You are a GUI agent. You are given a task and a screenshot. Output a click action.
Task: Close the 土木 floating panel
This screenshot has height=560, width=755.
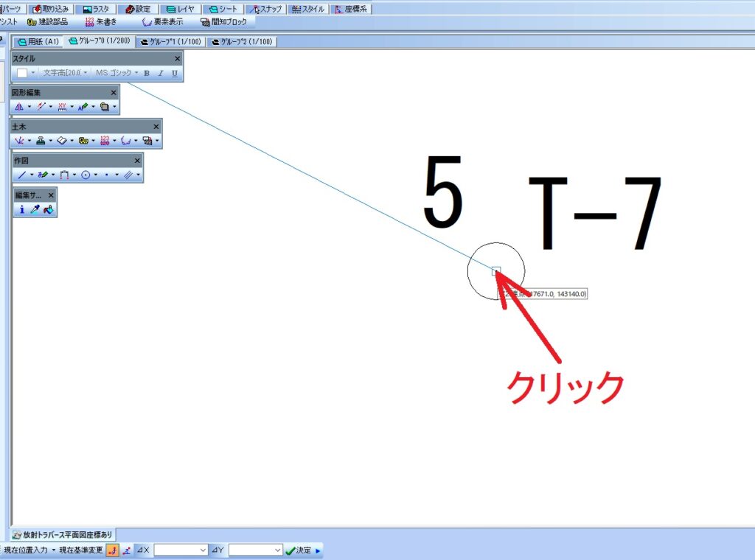156,127
